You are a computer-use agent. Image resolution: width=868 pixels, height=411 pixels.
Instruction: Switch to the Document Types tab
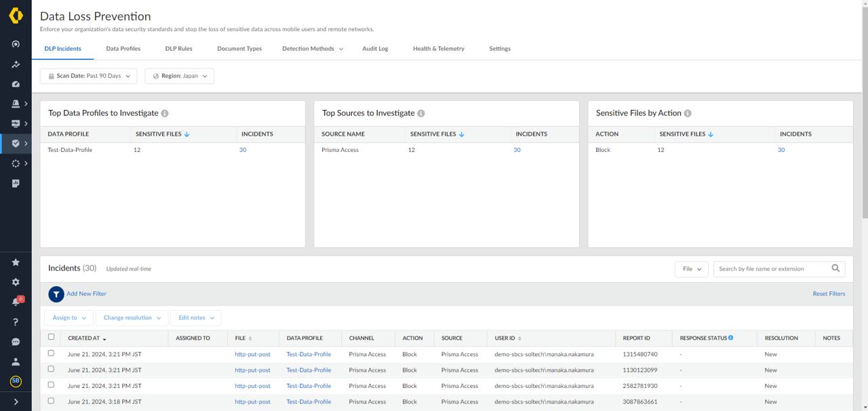(x=239, y=49)
